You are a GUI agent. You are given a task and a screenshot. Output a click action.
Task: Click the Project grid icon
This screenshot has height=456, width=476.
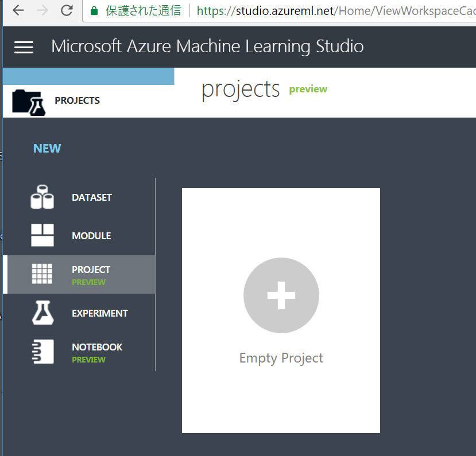[42, 274]
